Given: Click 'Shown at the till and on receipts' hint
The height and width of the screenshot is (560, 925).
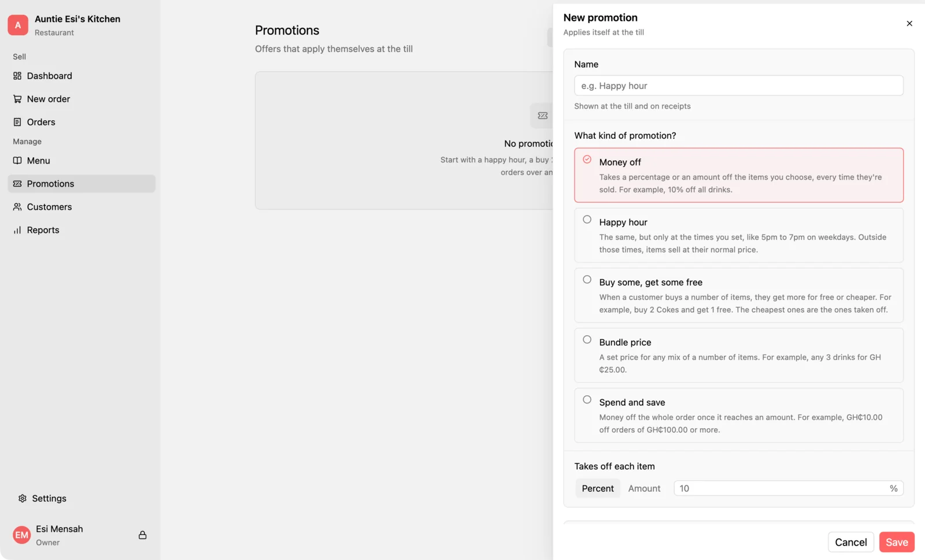Looking at the screenshot, I should (x=632, y=106).
